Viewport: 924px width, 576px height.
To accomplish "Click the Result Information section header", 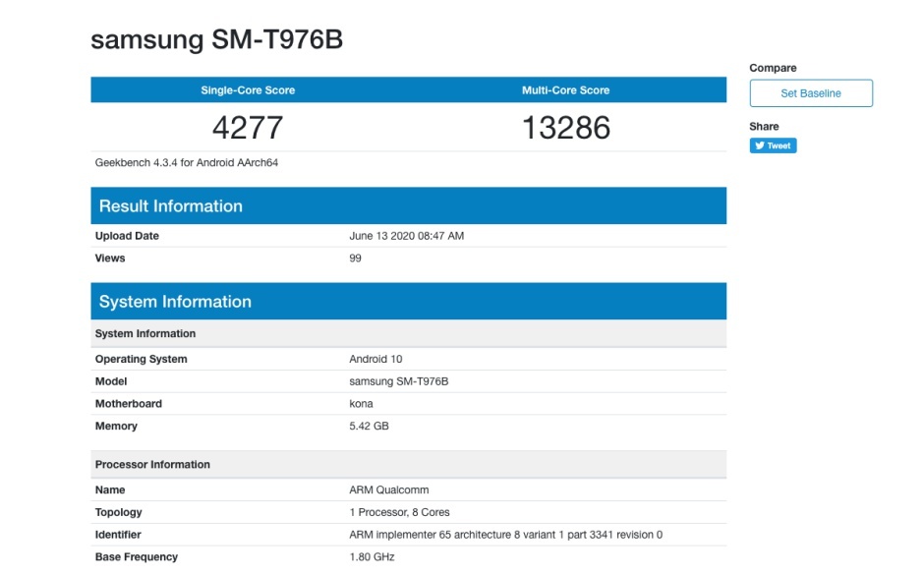I will [x=171, y=206].
